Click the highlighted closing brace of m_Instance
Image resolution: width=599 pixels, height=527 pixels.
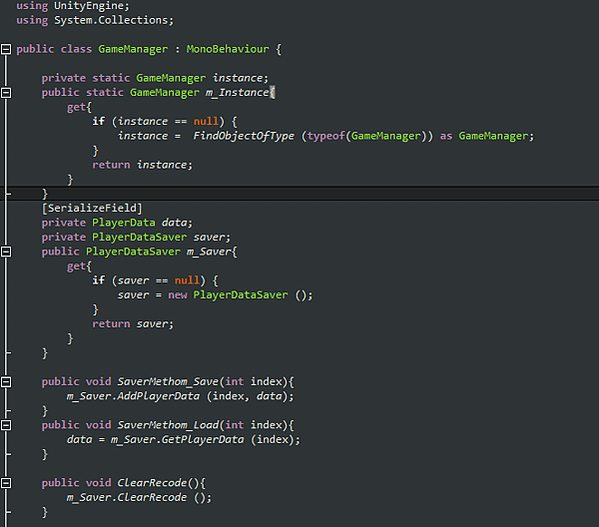click(45, 194)
